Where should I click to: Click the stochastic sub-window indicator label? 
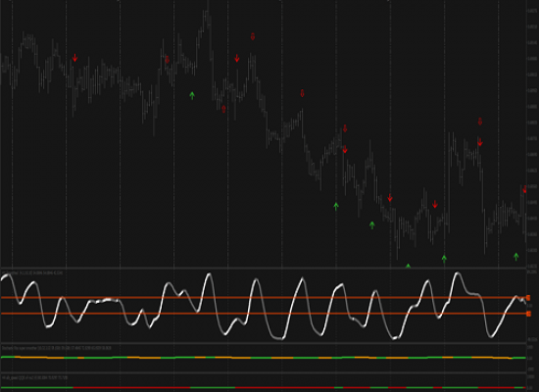pyautogui.click(x=57, y=348)
